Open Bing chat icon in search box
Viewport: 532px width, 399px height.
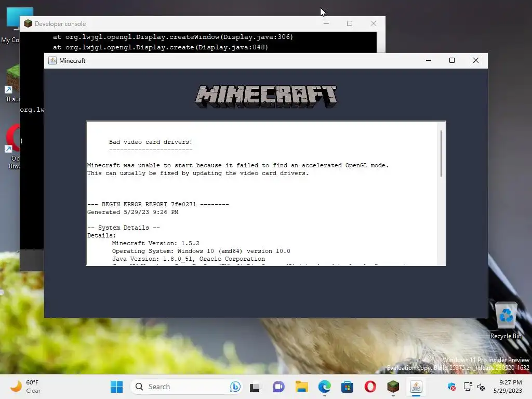(235, 387)
